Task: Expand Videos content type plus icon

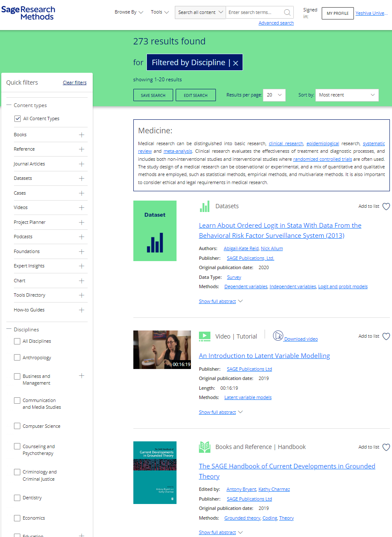Action: click(x=82, y=207)
